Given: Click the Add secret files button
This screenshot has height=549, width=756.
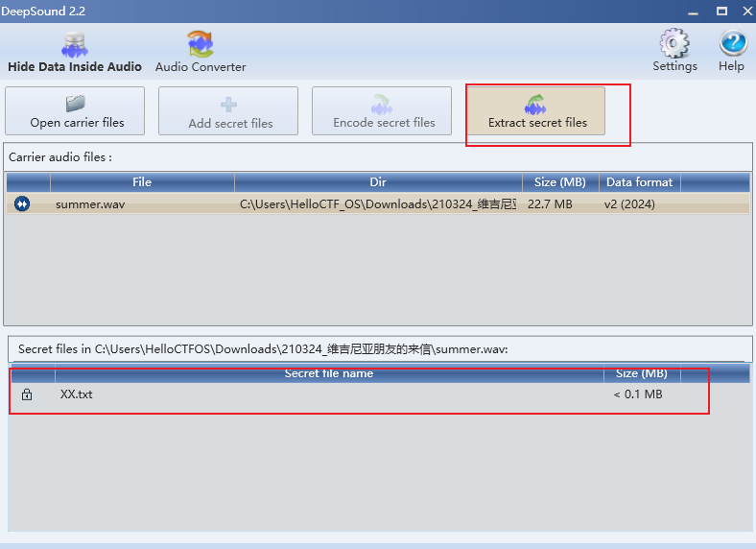Looking at the screenshot, I should (228, 111).
